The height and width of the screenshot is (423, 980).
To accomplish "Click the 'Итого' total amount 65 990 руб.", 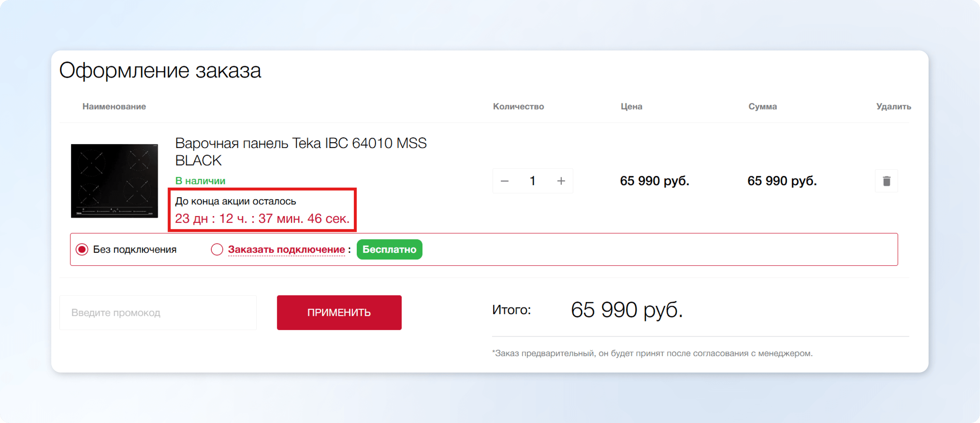I will coord(626,310).
